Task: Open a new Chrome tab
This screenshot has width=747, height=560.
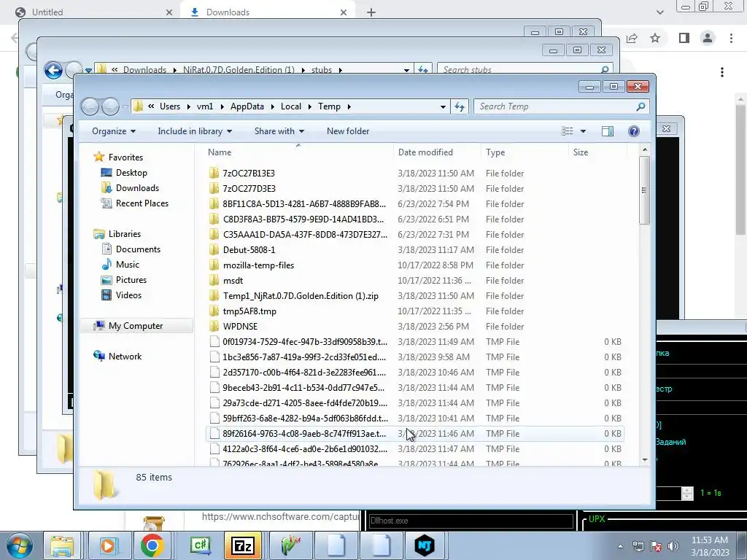Action: 371,12
